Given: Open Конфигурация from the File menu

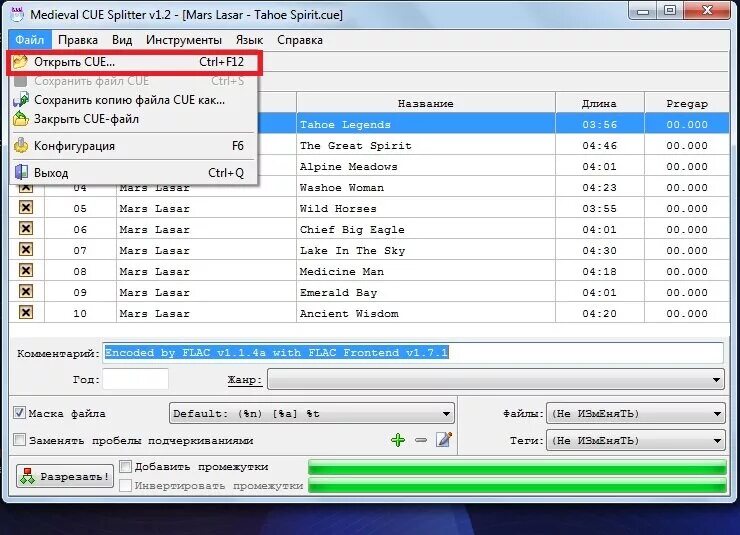Looking at the screenshot, I should click(134, 146).
